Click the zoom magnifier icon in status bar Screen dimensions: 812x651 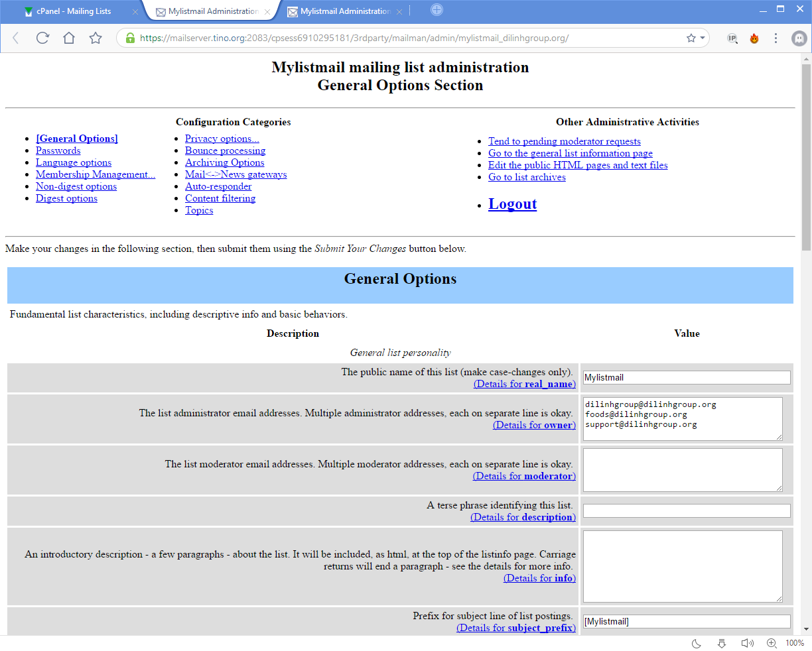pyautogui.click(x=772, y=643)
